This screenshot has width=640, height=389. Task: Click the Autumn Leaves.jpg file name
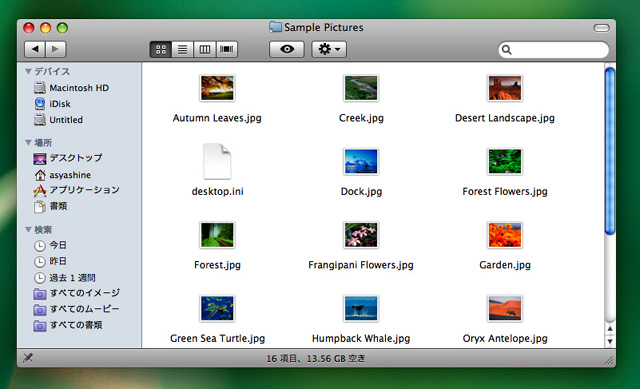tap(217, 118)
